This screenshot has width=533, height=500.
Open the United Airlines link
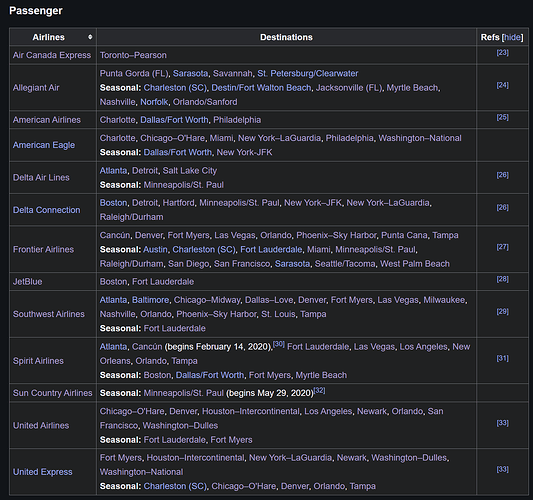[41, 426]
